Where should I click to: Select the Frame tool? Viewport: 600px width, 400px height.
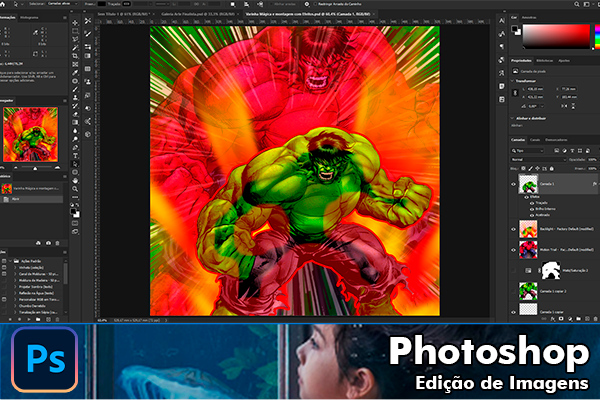click(75, 64)
